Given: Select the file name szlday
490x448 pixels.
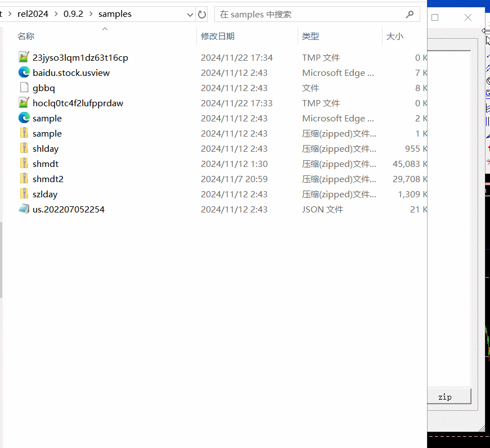Looking at the screenshot, I should 45,194.
